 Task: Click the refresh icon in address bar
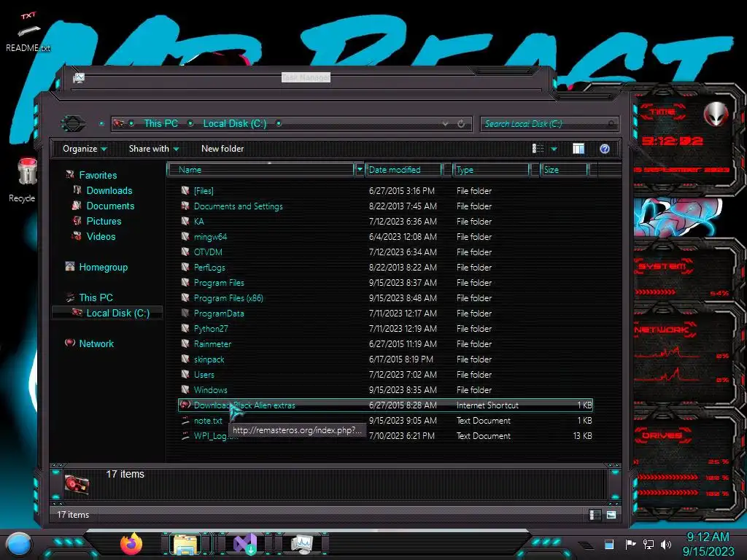click(x=461, y=124)
